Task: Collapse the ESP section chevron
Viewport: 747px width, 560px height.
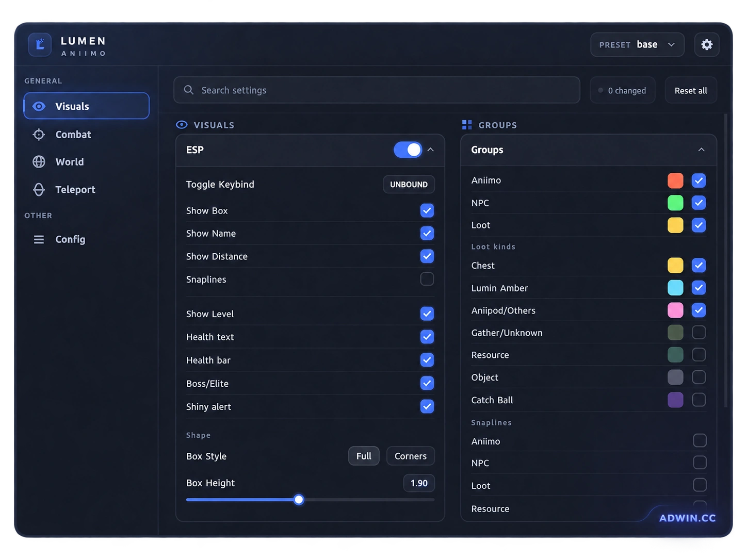Action: tap(430, 150)
